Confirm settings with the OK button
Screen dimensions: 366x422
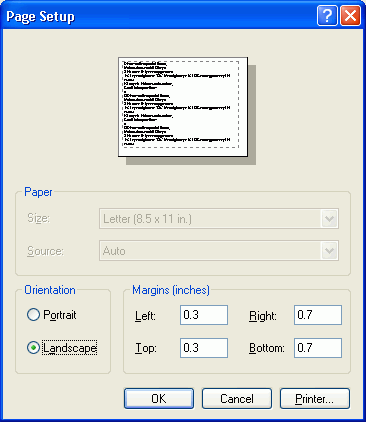point(159,398)
